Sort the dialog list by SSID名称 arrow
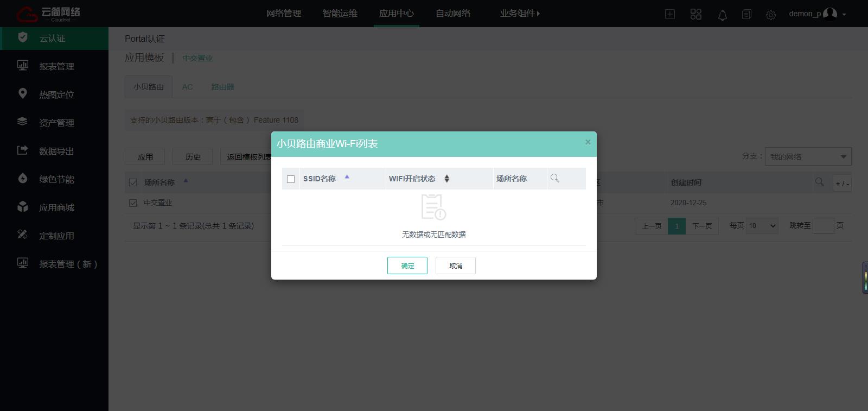This screenshot has width=868, height=411. click(347, 177)
